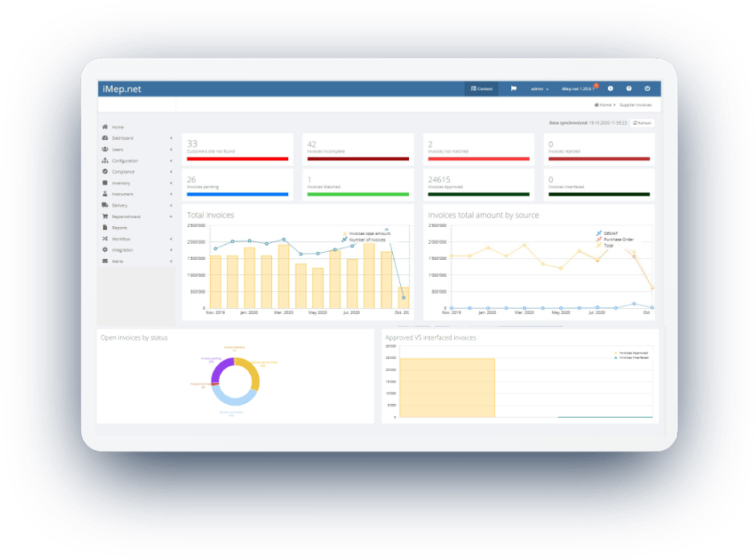Viewport: 756px width, 560px height.
Task: Open the 42 Invoices incomplete card
Action: [357, 150]
